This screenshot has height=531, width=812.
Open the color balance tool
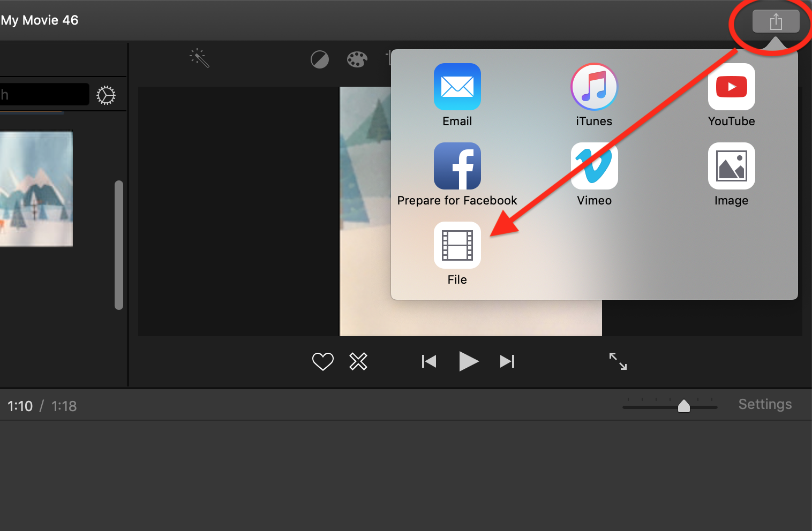pyautogui.click(x=320, y=59)
